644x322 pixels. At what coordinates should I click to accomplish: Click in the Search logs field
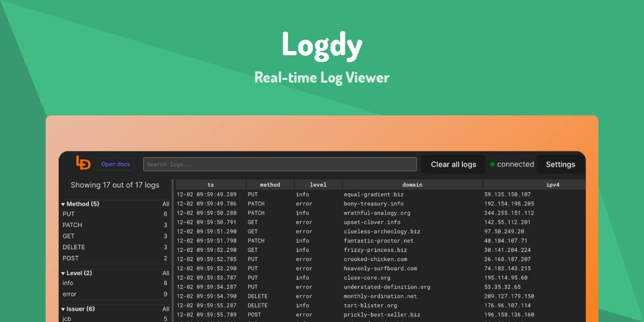coord(279,164)
